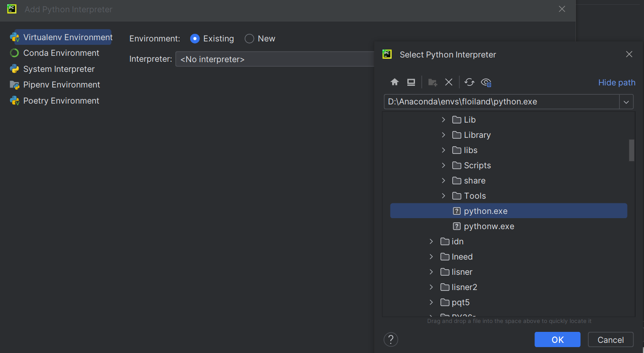Screen dimensions: 644x353
Task: Expand the pqt5 folder
Action: [431, 302]
